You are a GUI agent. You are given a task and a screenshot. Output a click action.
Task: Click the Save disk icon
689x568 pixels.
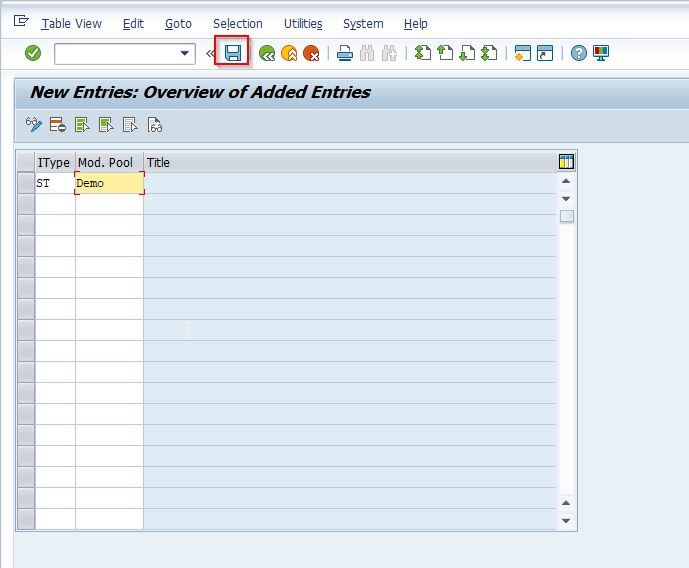232,53
